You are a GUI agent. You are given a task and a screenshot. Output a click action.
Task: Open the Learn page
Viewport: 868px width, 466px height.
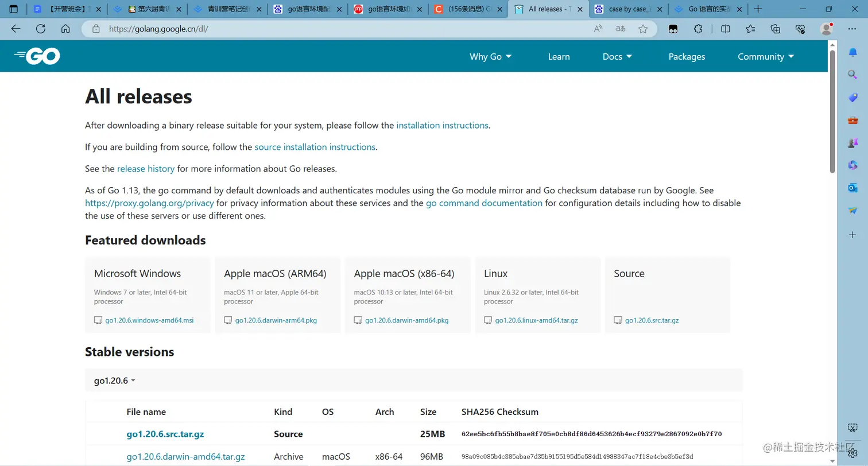click(559, 56)
